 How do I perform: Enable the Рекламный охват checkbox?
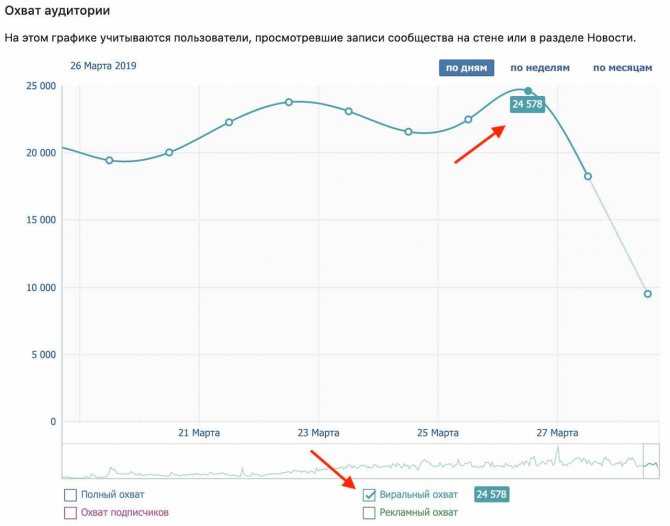pos(369,512)
